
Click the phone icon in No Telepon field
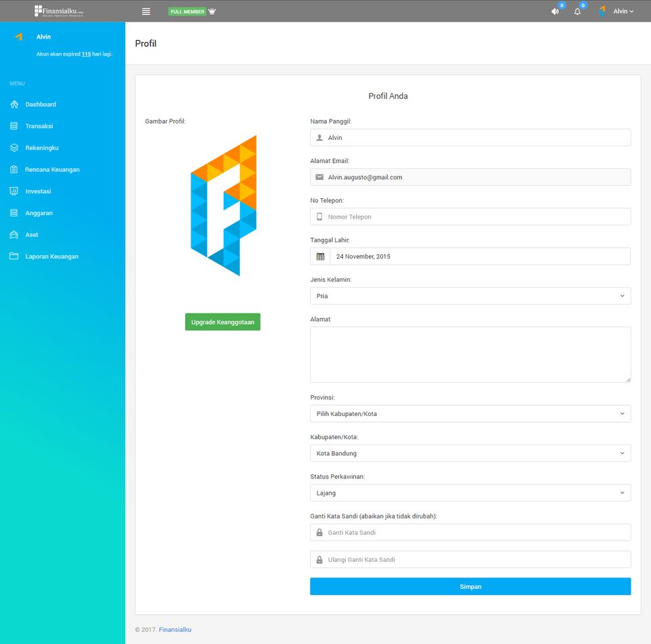[319, 216]
